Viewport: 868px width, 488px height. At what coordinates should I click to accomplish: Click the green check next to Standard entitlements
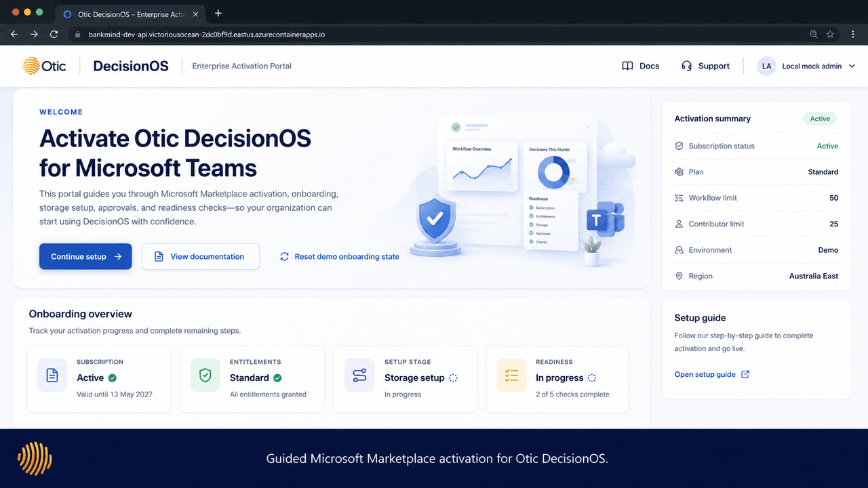pyautogui.click(x=277, y=378)
